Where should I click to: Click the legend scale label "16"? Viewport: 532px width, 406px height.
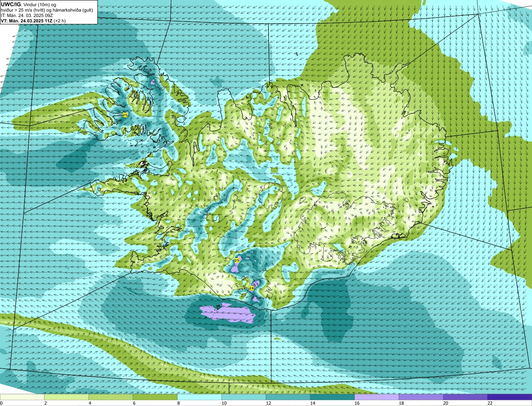click(x=357, y=403)
